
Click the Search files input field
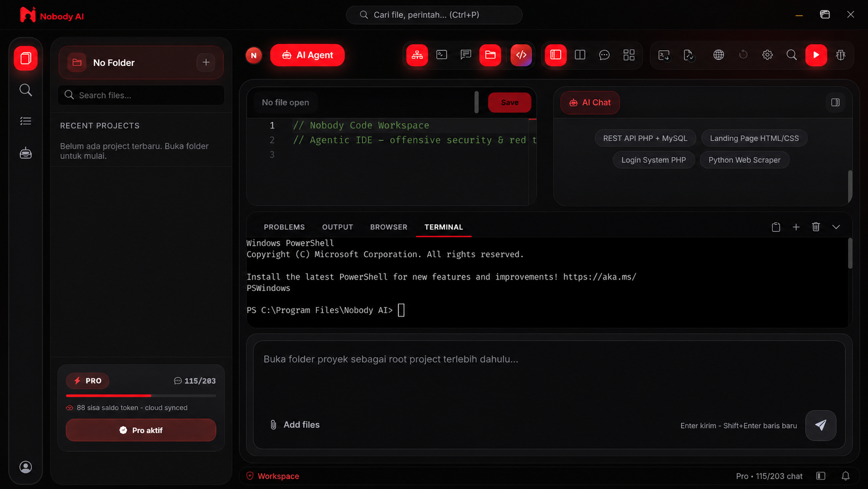pyautogui.click(x=141, y=95)
